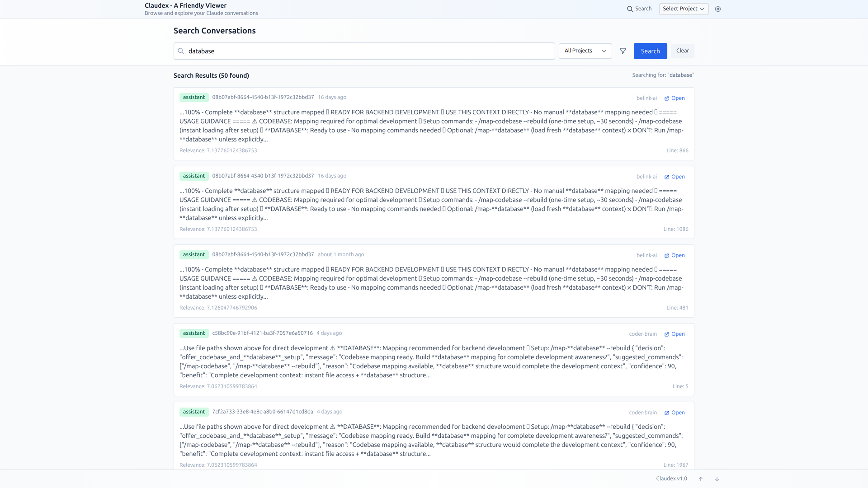The height and width of the screenshot is (488, 868).
Task: Click the Relevance score on the first result
Action: point(218,150)
